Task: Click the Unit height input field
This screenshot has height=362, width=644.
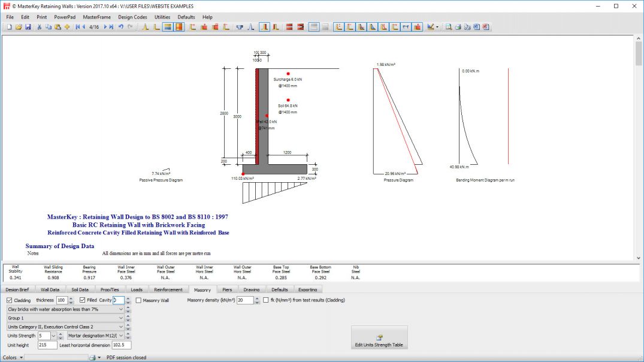Action: tap(47, 345)
